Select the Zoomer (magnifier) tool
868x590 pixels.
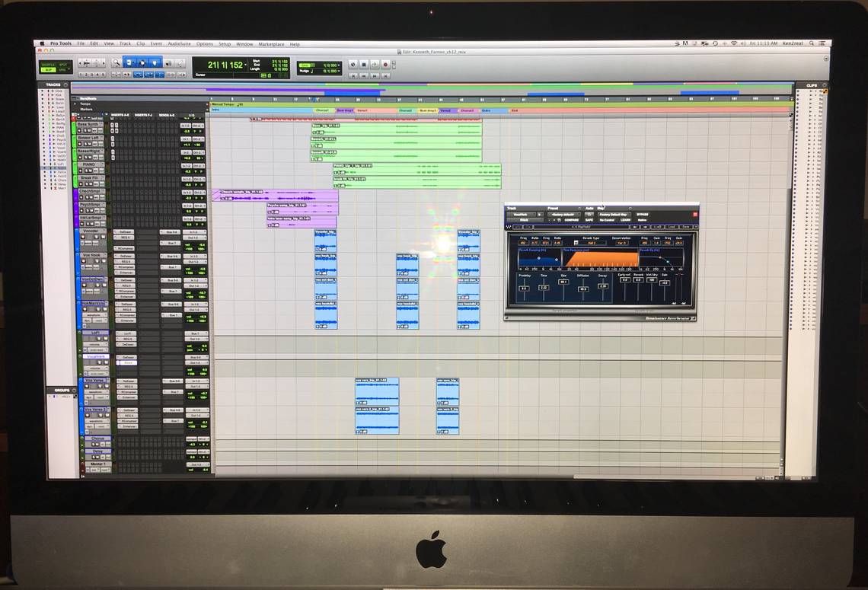(116, 62)
